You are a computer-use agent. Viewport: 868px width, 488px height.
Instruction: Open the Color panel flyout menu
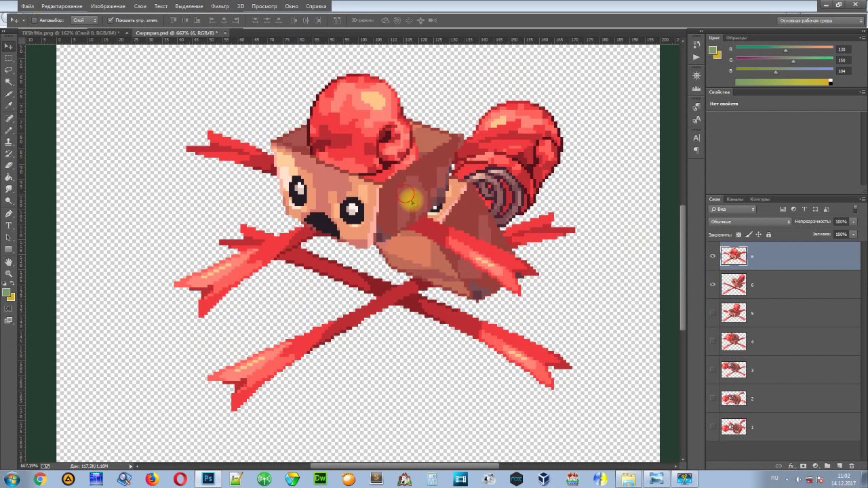(x=862, y=38)
